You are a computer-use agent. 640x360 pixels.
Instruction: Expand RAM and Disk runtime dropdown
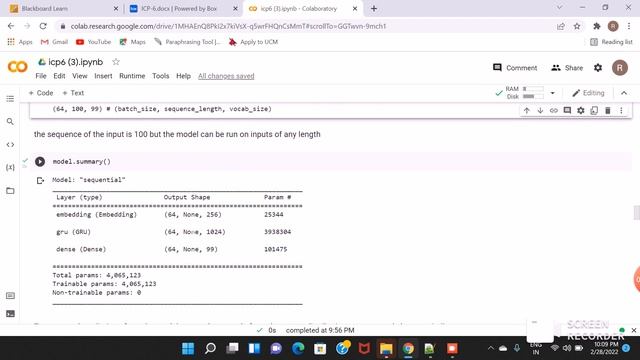click(x=552, y=93)
